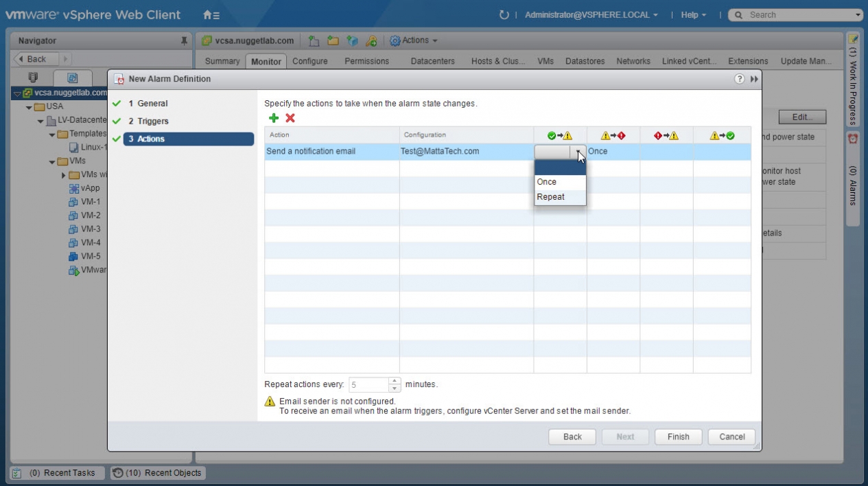Increase repeat actions minutes stepper
The image size is (868, 486).
tap(394, 381)
